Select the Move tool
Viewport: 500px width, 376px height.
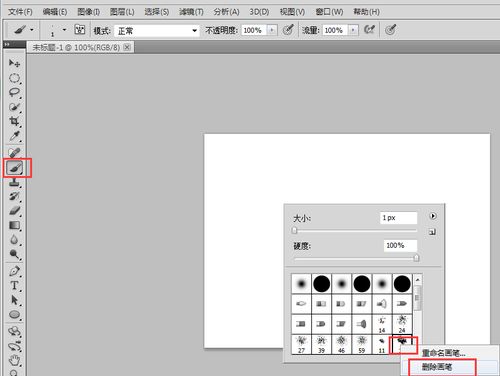[x=14, y=63]
